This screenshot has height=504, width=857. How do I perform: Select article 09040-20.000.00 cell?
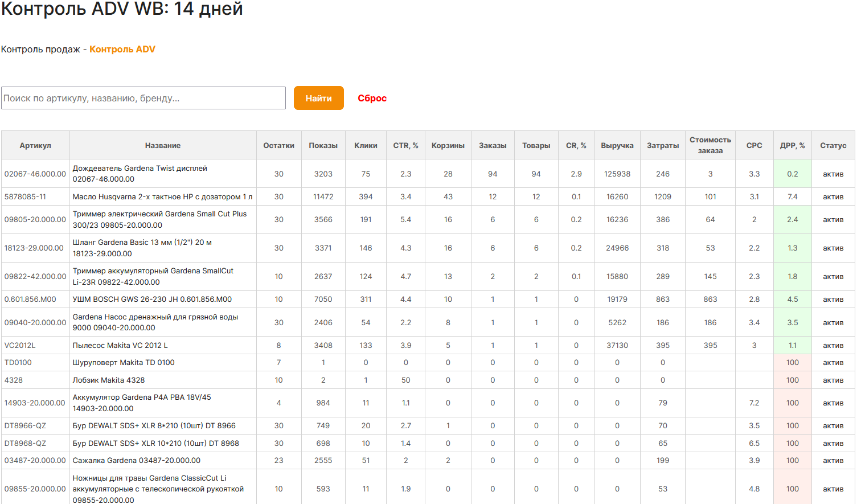click(35, 322)
